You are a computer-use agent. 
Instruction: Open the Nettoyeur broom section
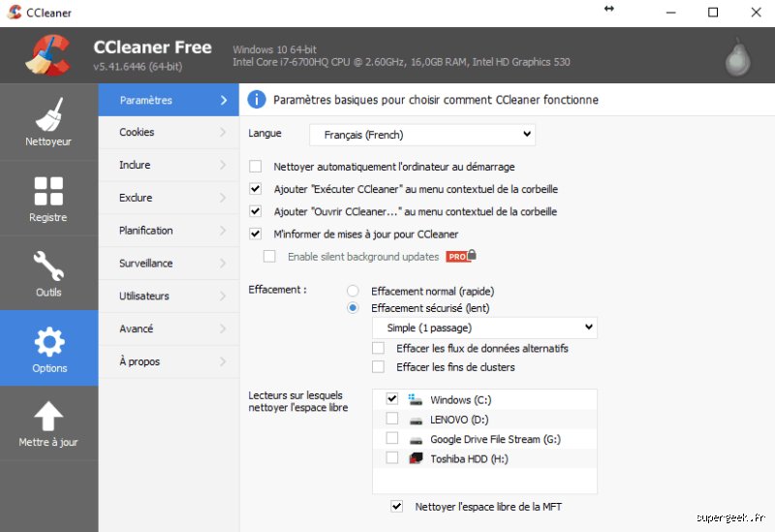coord(48,122)
